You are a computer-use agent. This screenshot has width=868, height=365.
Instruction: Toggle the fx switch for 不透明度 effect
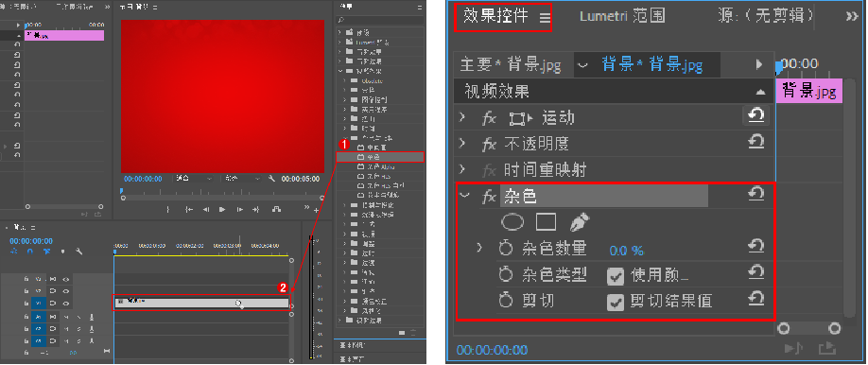(489, 145)
